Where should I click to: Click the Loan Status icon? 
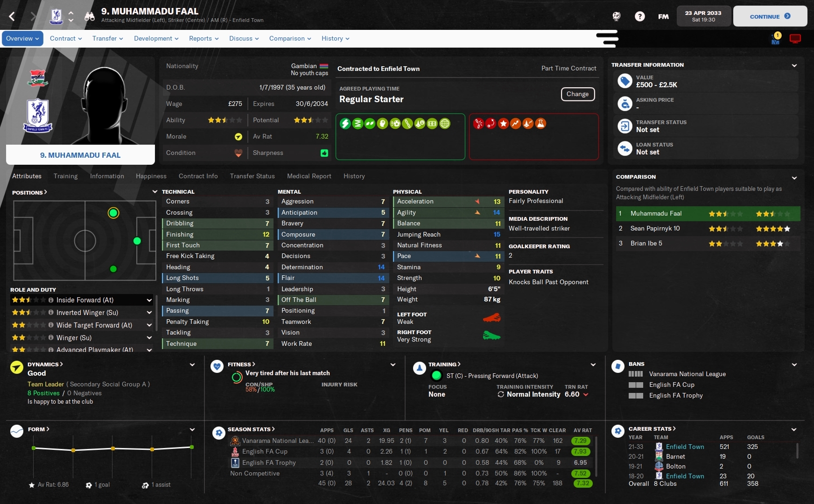(625, 148)
